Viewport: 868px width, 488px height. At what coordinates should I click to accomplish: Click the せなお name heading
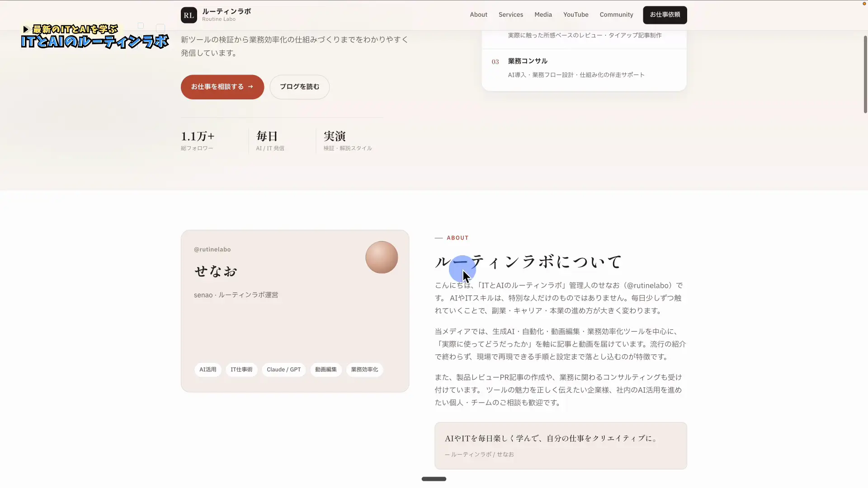pos(216,271)
